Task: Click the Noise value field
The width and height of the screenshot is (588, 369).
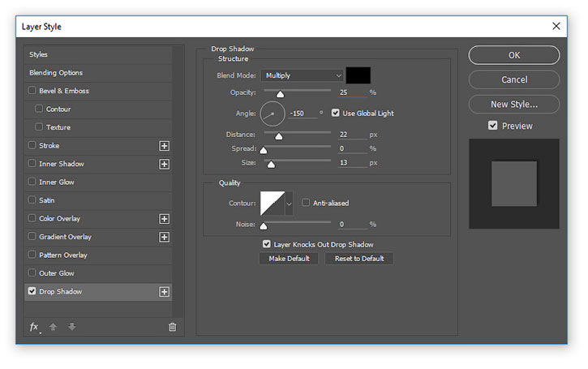Action: [352, 225]
